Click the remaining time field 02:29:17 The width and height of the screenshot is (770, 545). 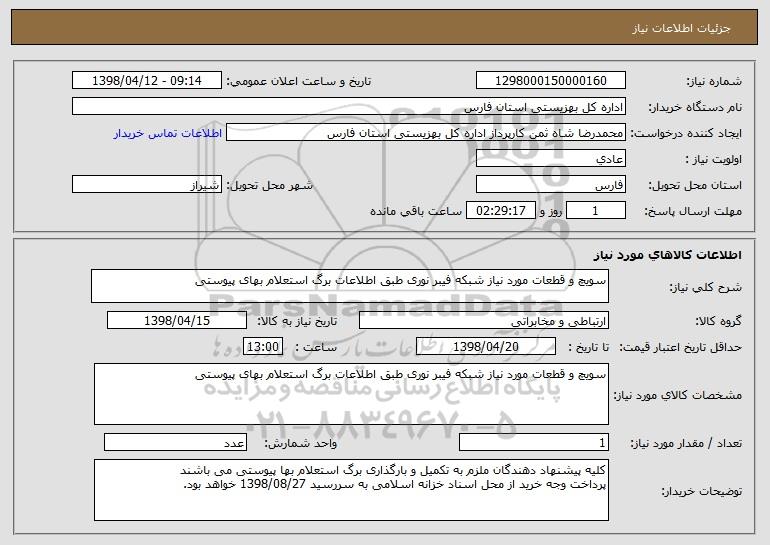click(x=500, y=211)
